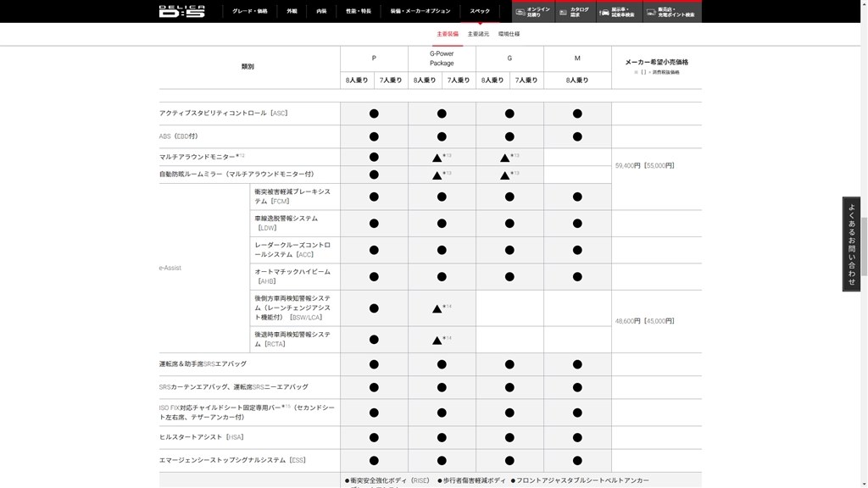Open the グレード・価格 navigation menu
The width and height of the screenshot is (868, 488).
253,11
